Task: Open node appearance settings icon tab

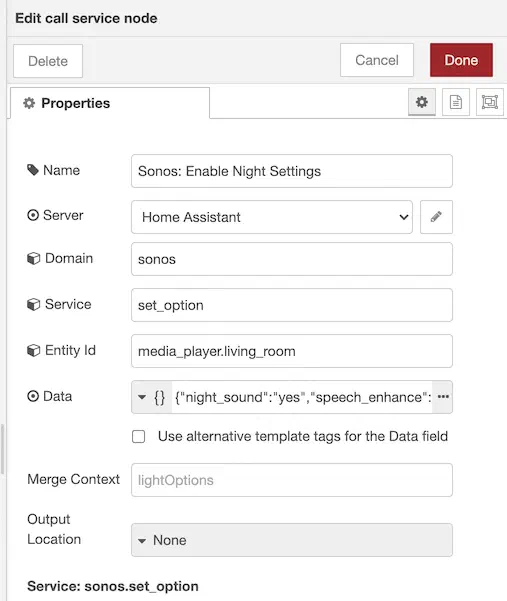Action: (x=489, y=102)
